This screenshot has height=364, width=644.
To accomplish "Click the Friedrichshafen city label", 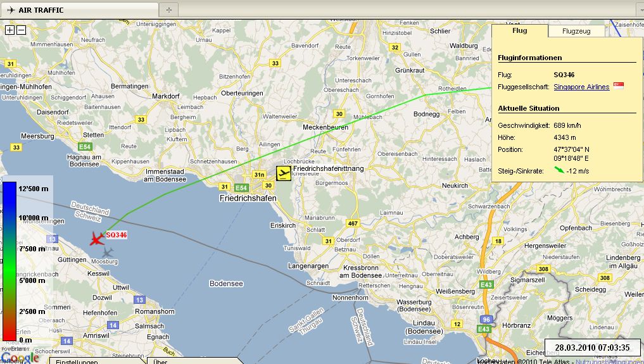I will pos(248,198).
